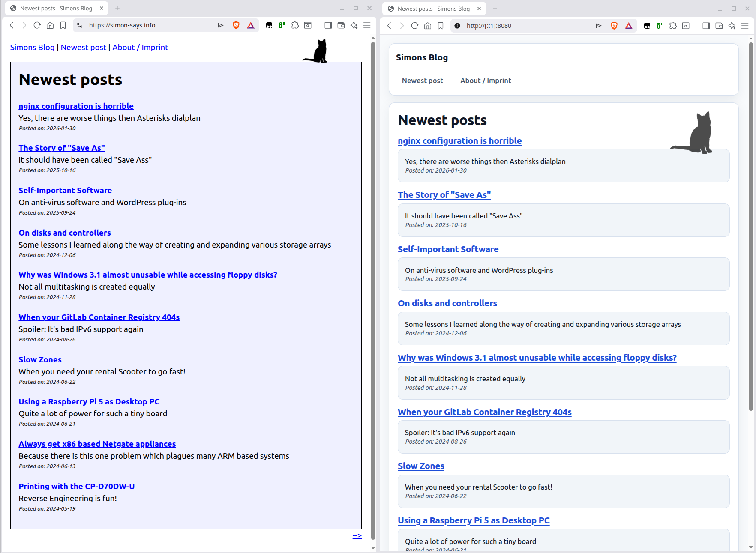
Task: Open a new tab in the left window
Action: [x=117, y=8]
